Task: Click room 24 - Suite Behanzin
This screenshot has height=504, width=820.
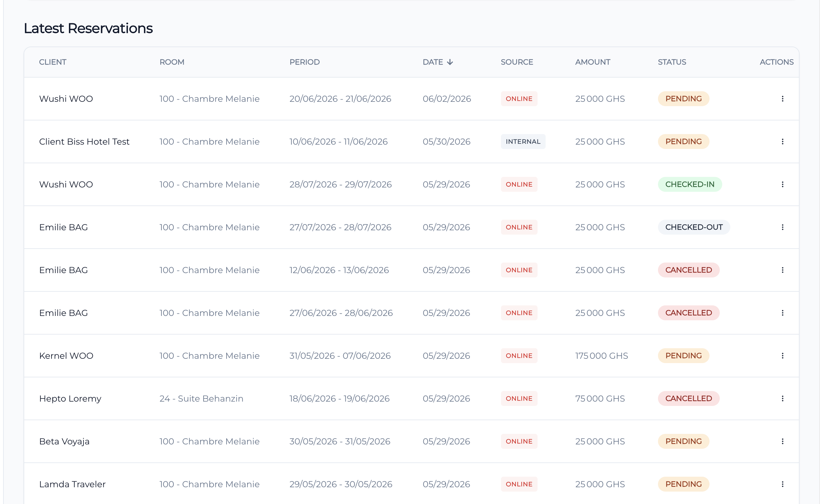Action: [201, 399]
